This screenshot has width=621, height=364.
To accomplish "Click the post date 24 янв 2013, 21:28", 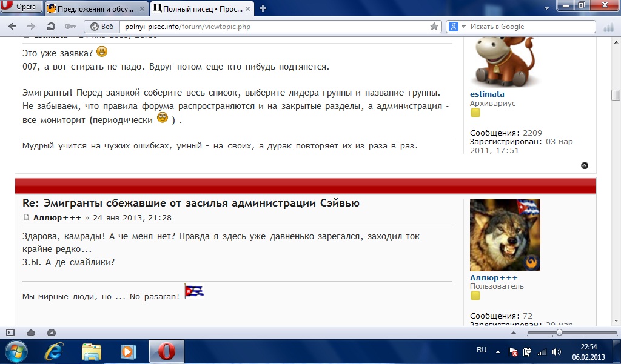I will [132, 217].
